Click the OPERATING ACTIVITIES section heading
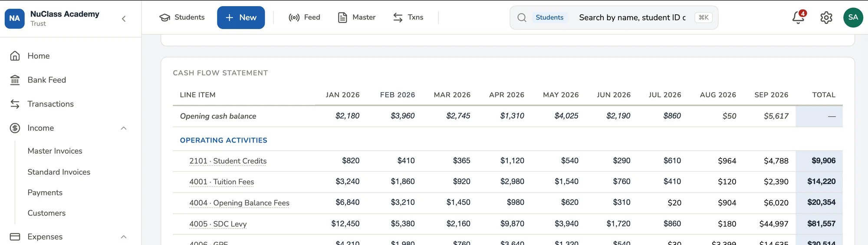The image size is (868, 245). click(224, 140)
